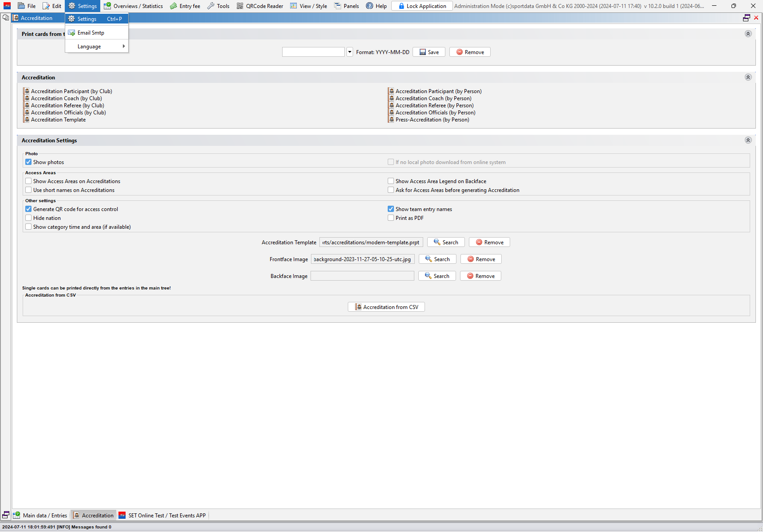The width and height of the screenshot is (763, 532).
Task: Click the panel restore icon at bottom left
Action: tap(6, 515)
